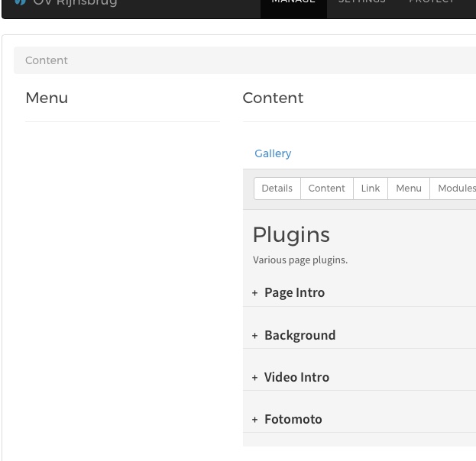Viewport: 476px width, 461px height.
Task: Switch to the Menu tab
Action: click(x=409, y=189)
